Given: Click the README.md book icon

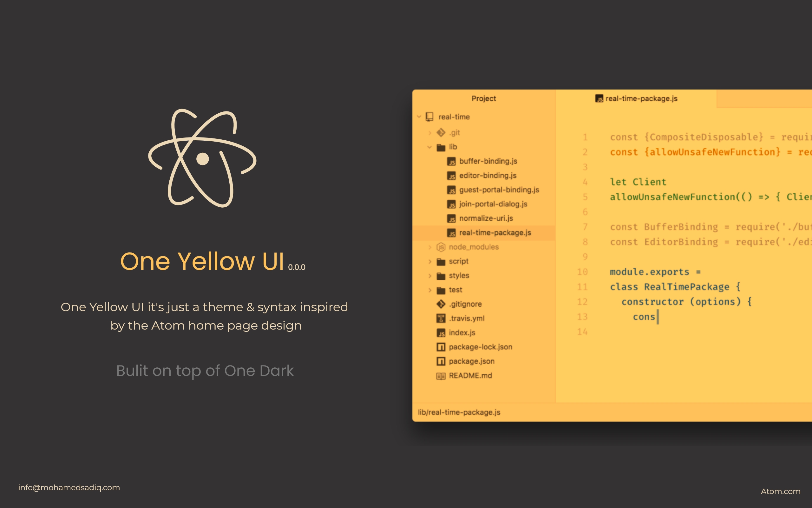Looking at the screenshot, I should pos(441,376).
